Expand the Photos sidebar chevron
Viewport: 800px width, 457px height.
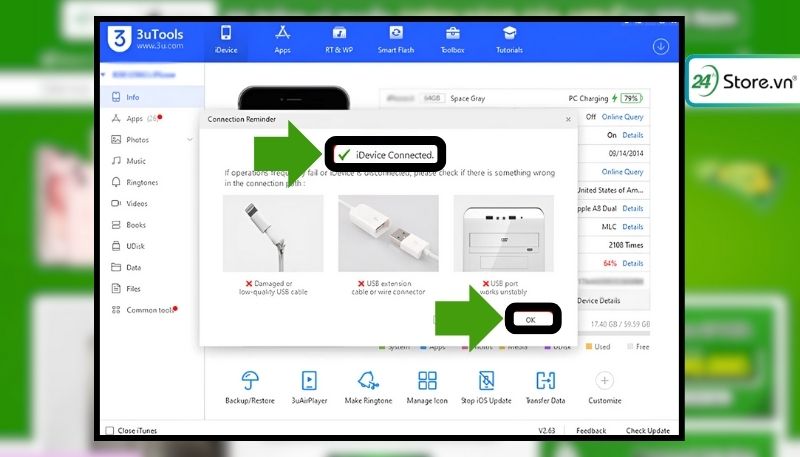point(190,140)
